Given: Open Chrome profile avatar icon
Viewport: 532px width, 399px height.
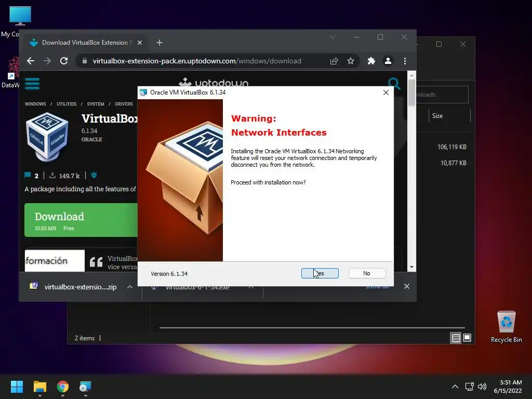Looking at the screenshot, I should click(x=388, y=61).
